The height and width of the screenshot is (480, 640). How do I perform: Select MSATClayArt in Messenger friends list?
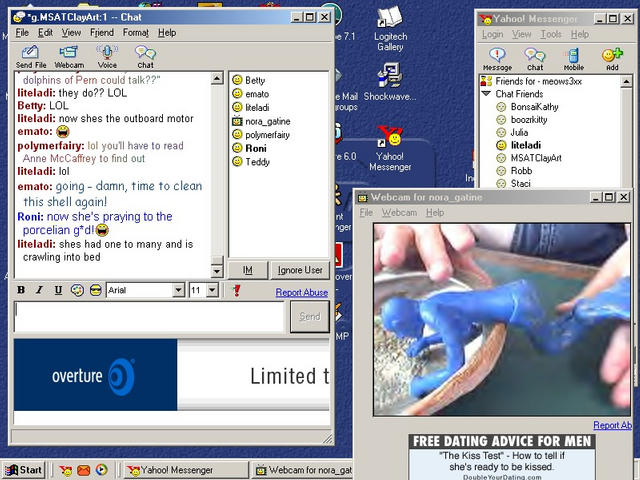pyautogui.click(x=536, y=158)
